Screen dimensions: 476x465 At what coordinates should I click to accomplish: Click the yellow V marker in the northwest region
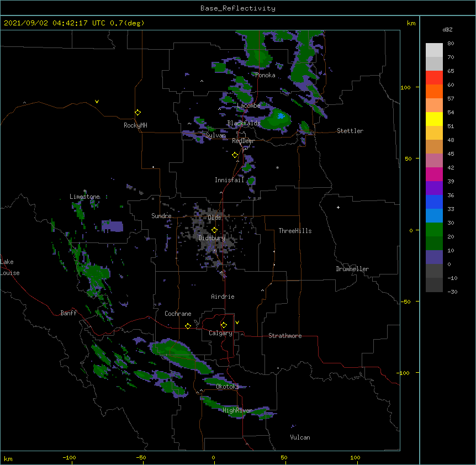coord(97,102)
